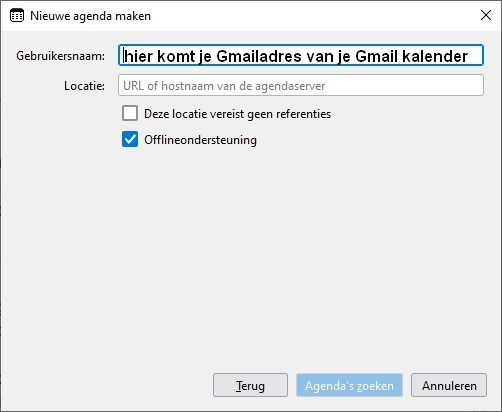502x412 pixels.
Task: Click the 'Deze locatie vereist geen referenties' label text
Action: (x=237, y=114)
